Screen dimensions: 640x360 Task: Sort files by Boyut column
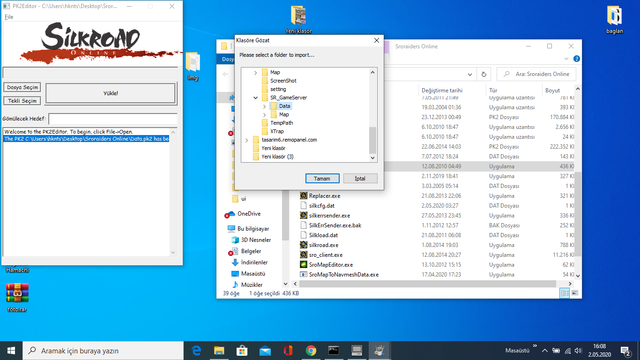point(552,91)
